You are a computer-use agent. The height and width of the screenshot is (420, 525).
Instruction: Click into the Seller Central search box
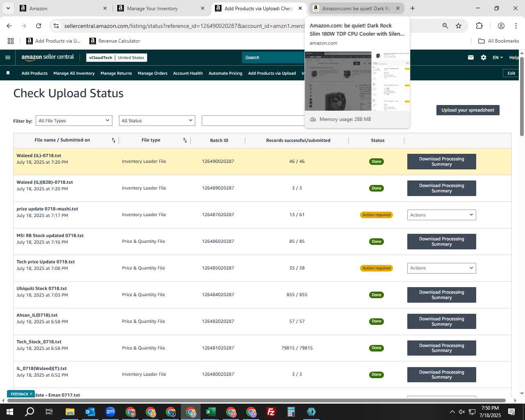click(x=273, y=57)
